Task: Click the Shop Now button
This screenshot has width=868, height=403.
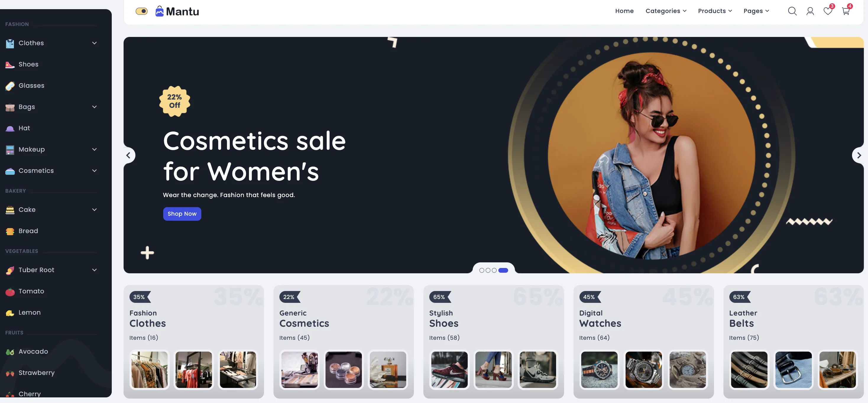Action: pyautogui.click(x=182, y=214)
